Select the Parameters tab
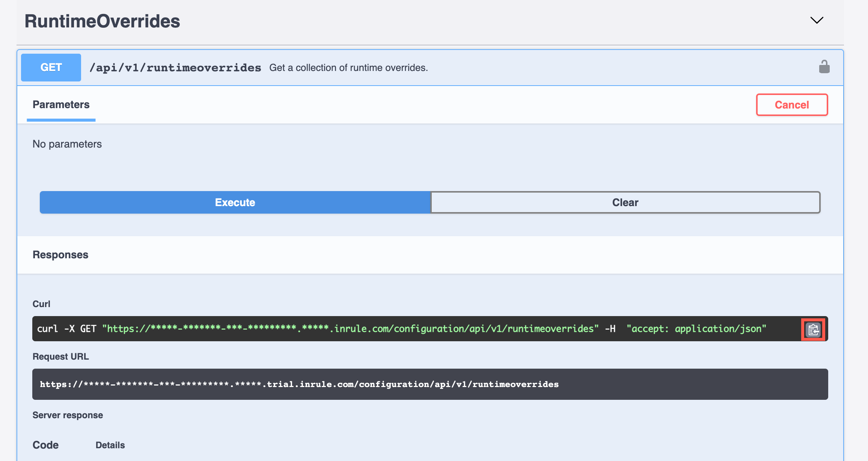The width and height of the screenshot is (868, 461). [61, 105]
